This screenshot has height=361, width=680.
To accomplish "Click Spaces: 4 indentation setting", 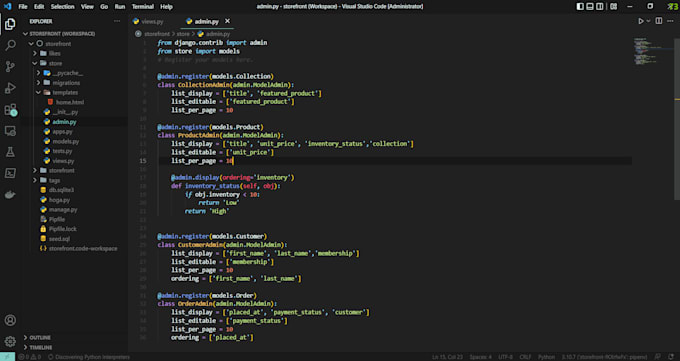I will (x=481, y=357).
